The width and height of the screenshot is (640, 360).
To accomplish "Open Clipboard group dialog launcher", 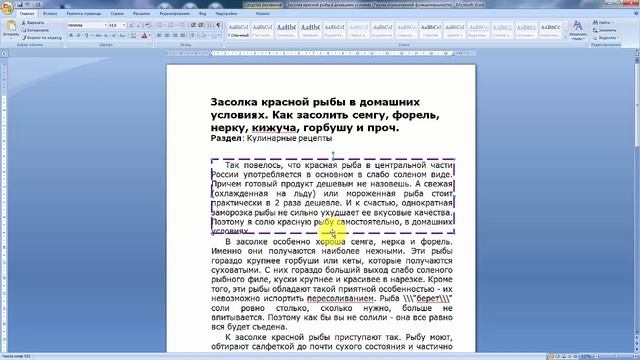I will click(62, 44).
